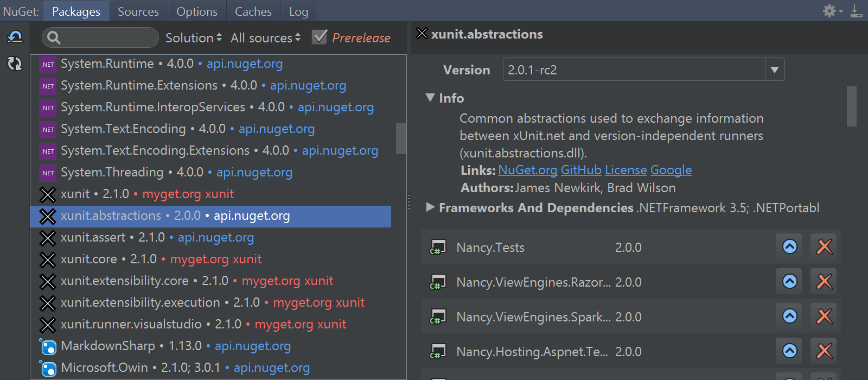Select the xunit.extensibility.execution package row
Viewport: 868px width, 380px height.
tap(210, 303)
